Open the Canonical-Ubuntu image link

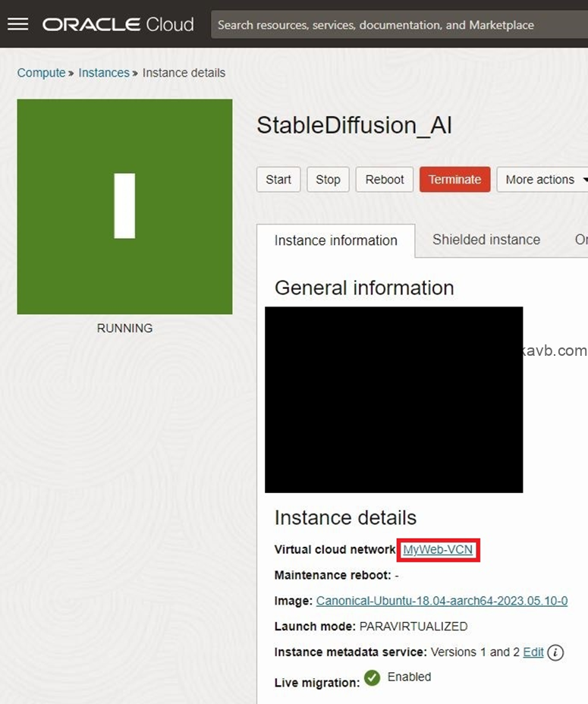[x=442, y=601]
